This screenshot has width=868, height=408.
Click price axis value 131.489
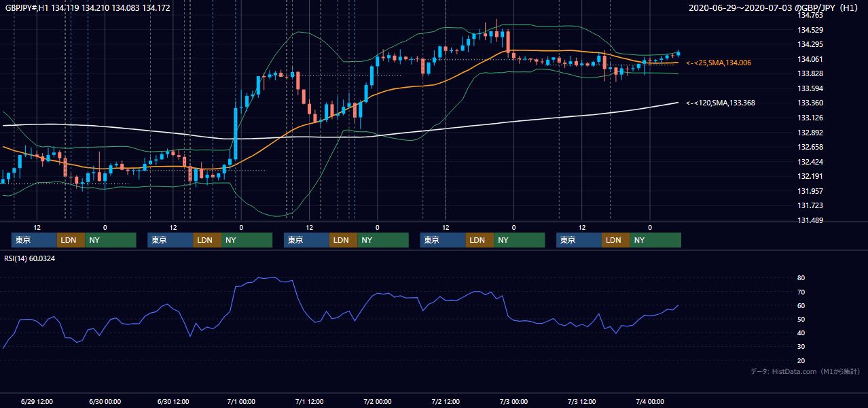point(810,220)
